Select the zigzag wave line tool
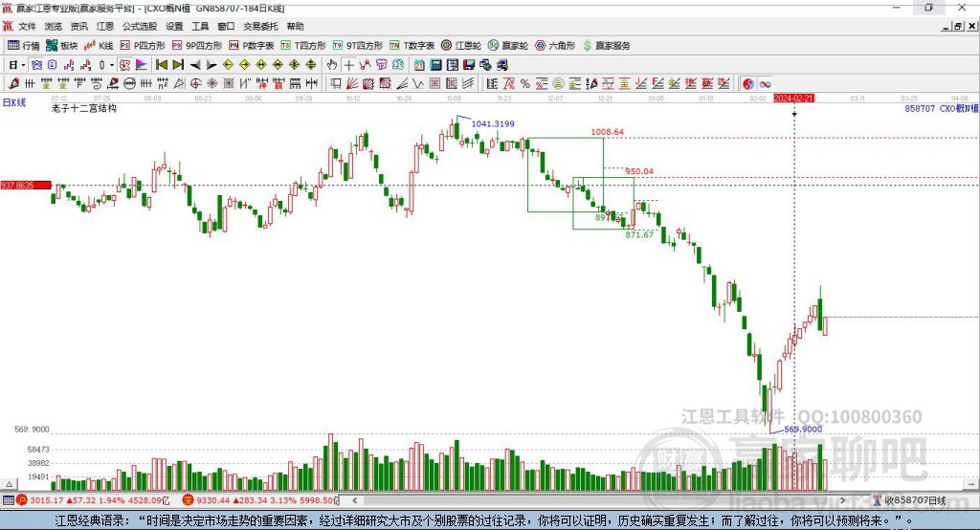 (x=418, y=84)
